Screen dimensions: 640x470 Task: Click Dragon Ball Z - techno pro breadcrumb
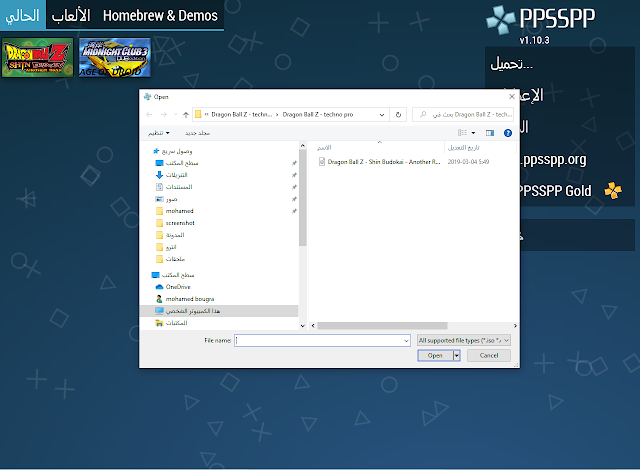(318, 115)
